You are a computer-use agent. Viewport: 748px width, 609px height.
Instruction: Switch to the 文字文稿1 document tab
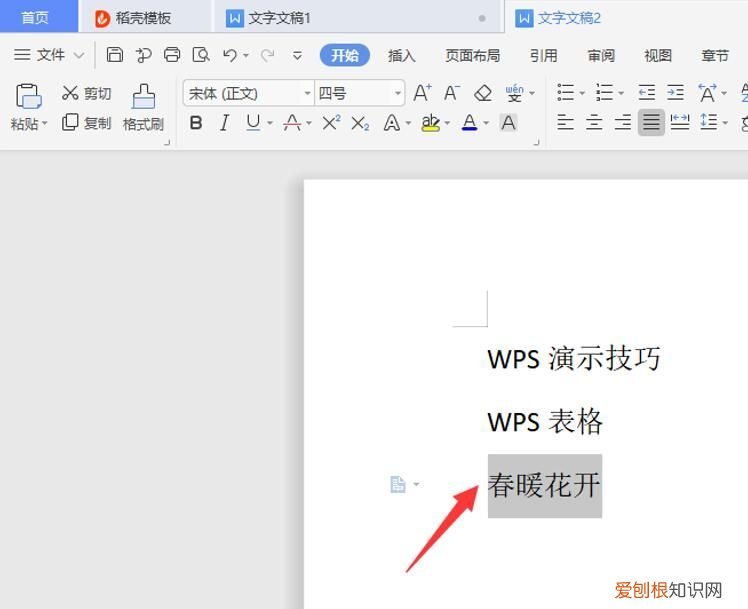pos(358,18)
